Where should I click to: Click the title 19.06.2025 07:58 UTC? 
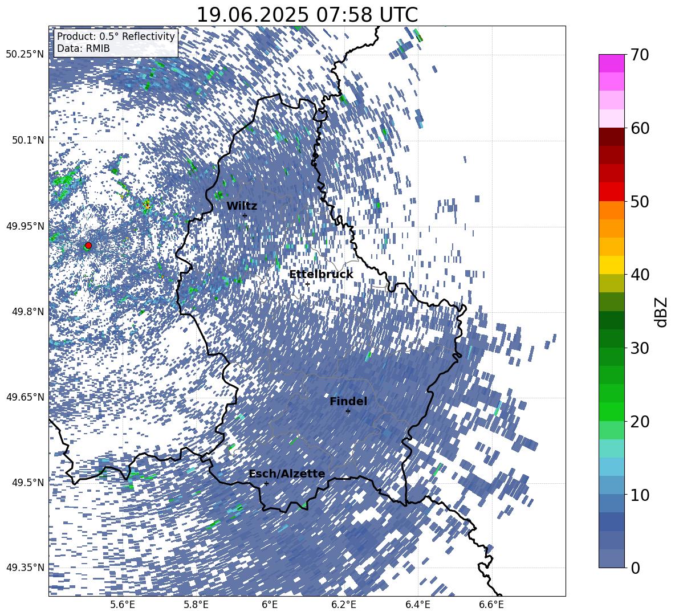(x=307, y=15)
